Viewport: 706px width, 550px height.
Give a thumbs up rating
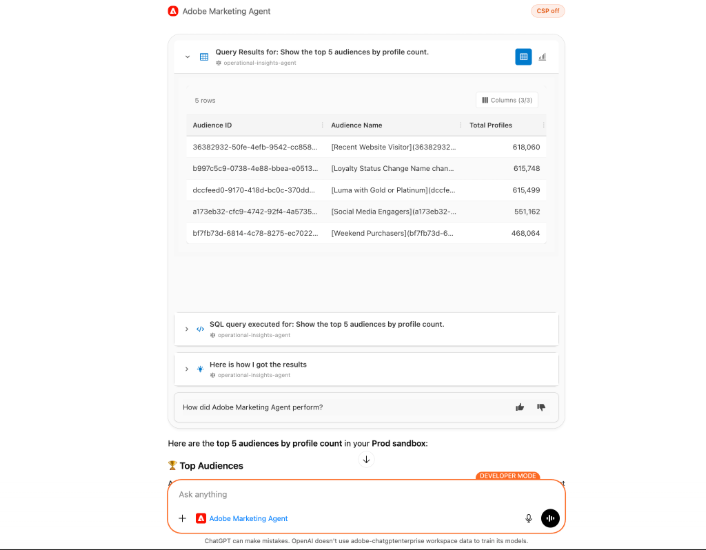tap(519, 407)
